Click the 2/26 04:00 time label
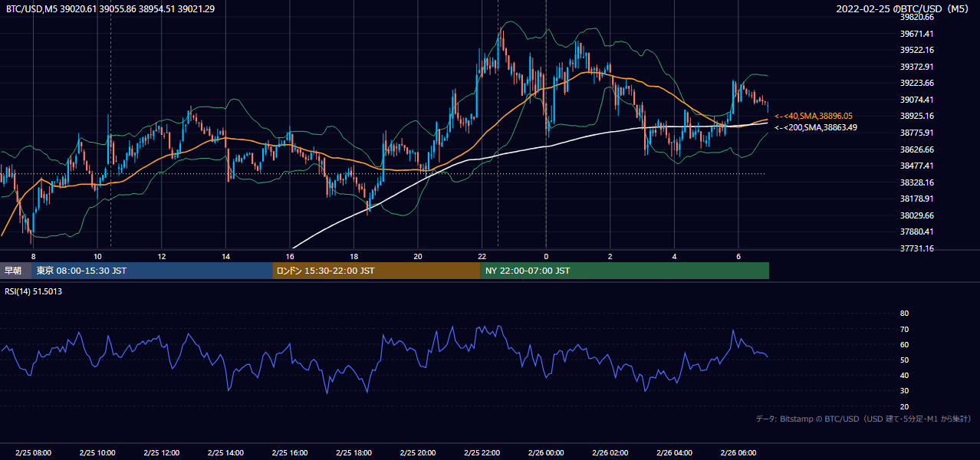Screen dimensions: 980x460 (x=674, y=452)
